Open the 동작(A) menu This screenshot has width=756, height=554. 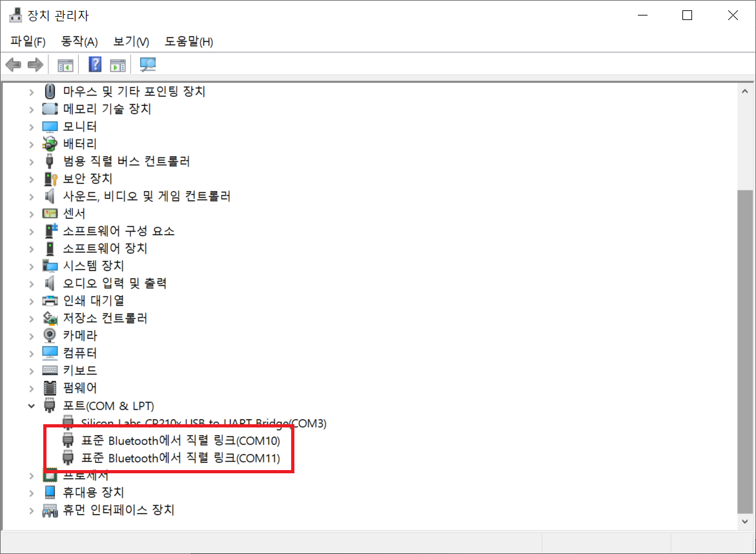(79, 41)
